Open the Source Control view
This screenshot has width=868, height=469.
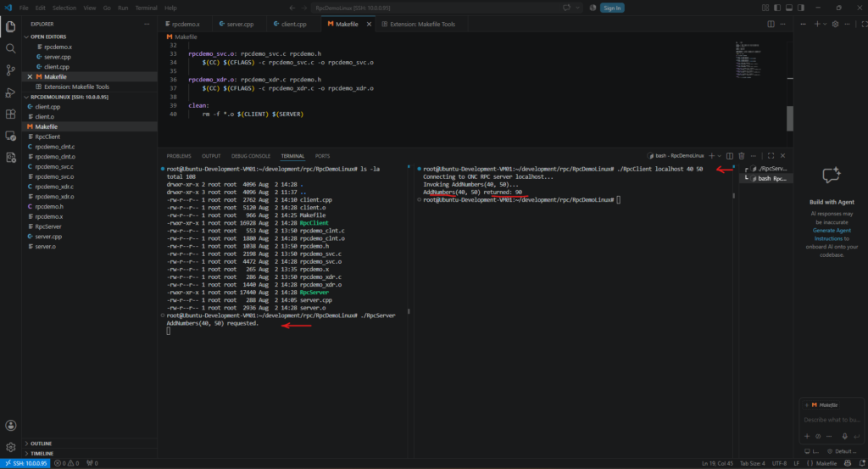[10, 70]
